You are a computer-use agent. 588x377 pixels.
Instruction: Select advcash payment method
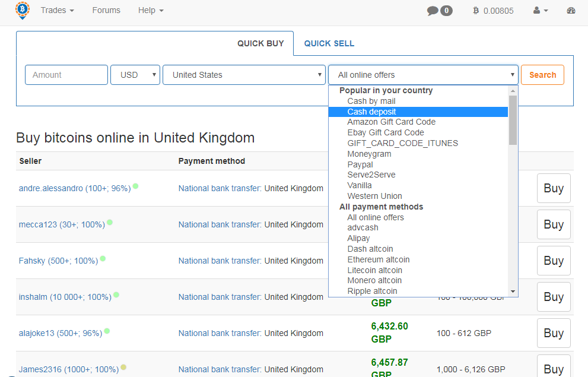[418, 228]
